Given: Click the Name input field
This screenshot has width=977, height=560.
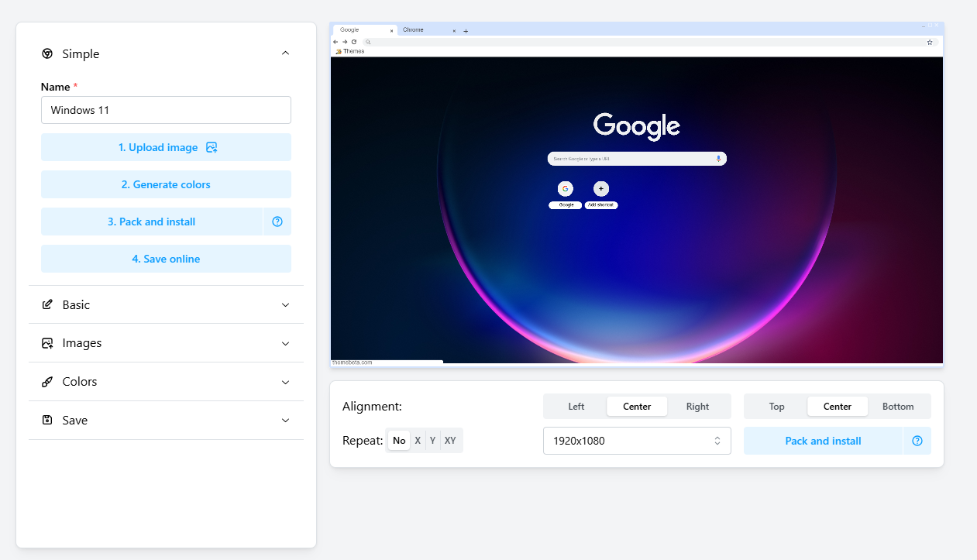Looking at the screenshot, I should point(166,110).
